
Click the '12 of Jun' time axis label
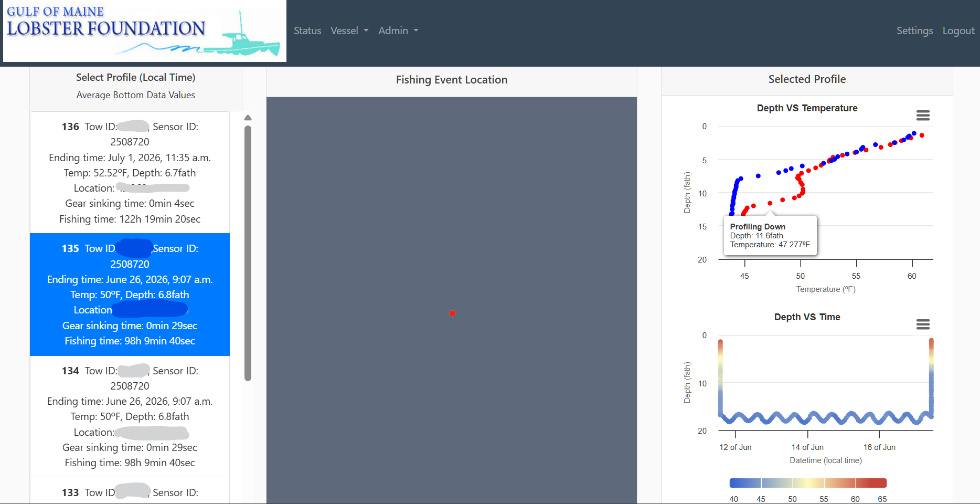[x=736, y=447]
